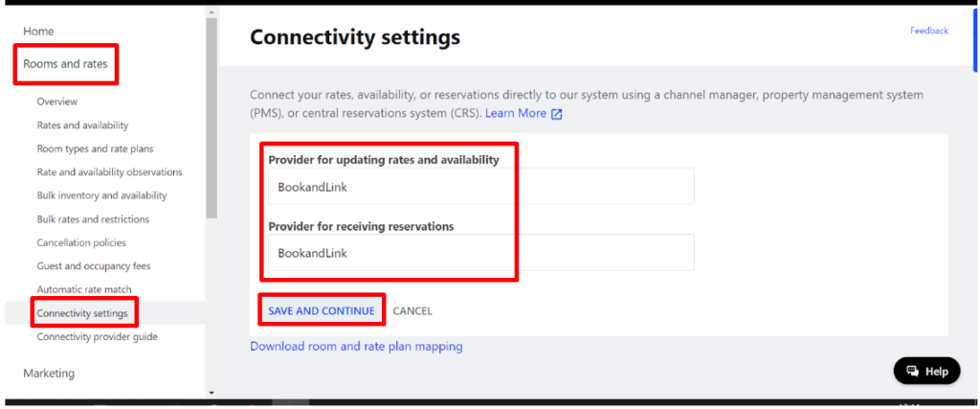Open Connectivity settings menu item

(82, 312)
